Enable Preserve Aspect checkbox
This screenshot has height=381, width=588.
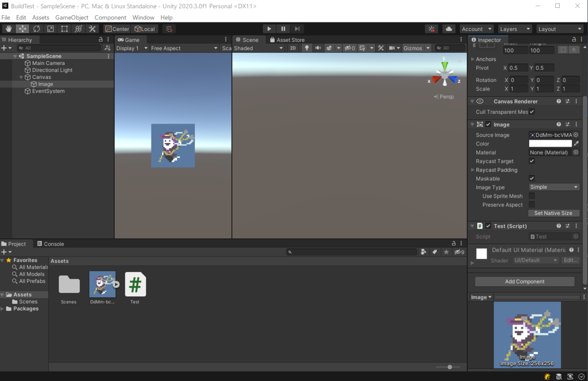point(532,204)
